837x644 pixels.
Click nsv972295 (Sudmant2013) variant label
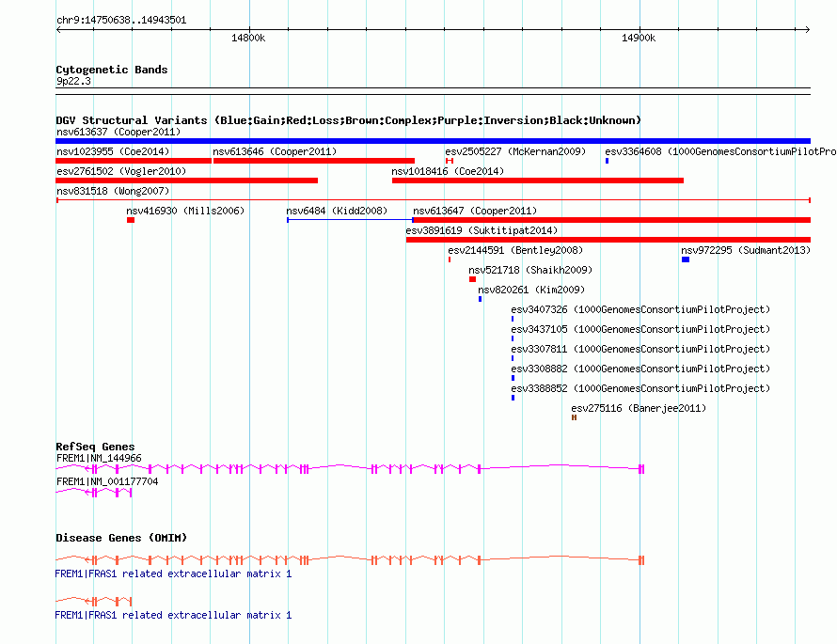pos(746,250)
